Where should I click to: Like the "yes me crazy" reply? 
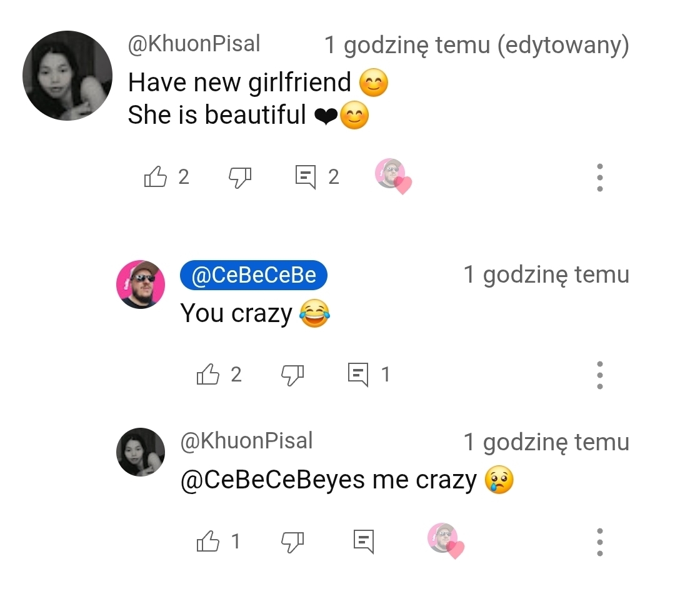click(x=208, y=541)
